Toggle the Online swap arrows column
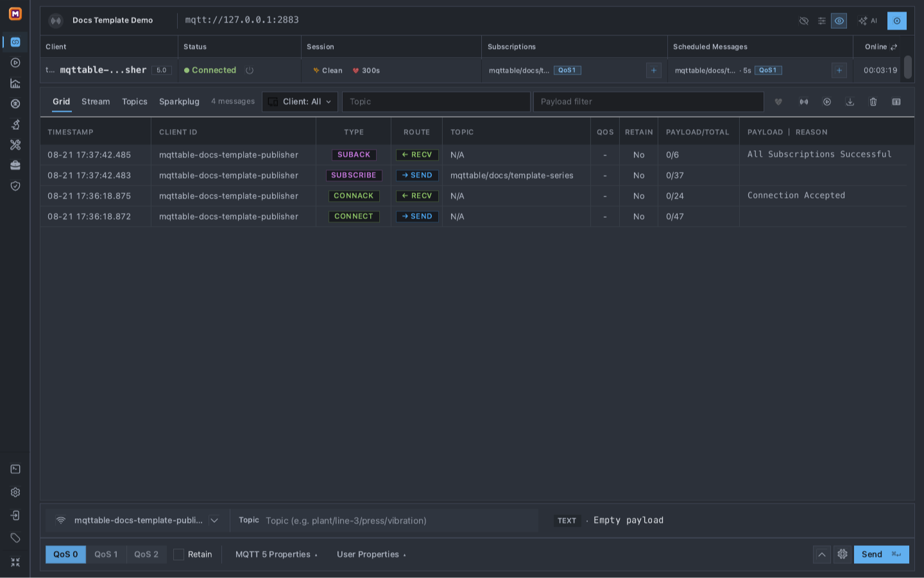 tap(894, 47)
